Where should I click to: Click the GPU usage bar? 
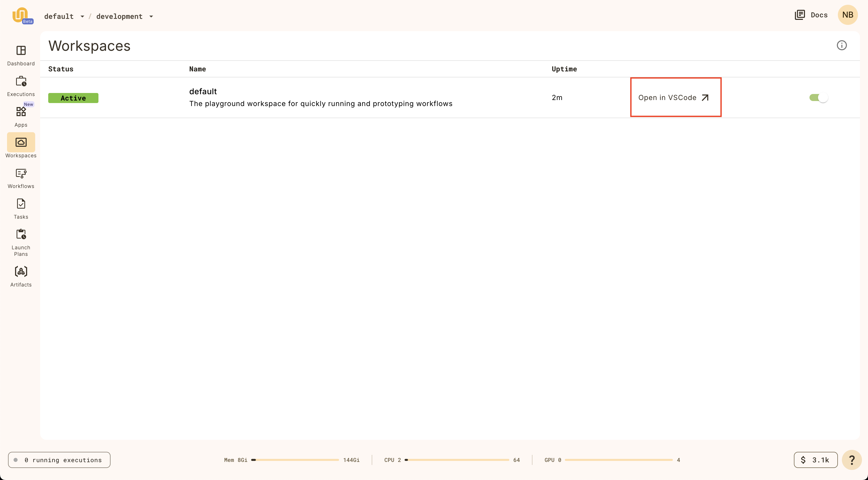click(x=619, y=460)
